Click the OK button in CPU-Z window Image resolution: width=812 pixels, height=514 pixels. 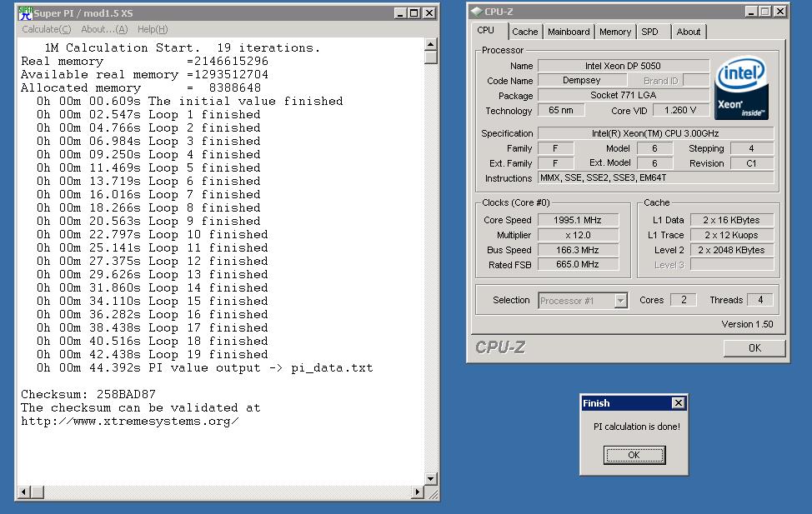754,348
